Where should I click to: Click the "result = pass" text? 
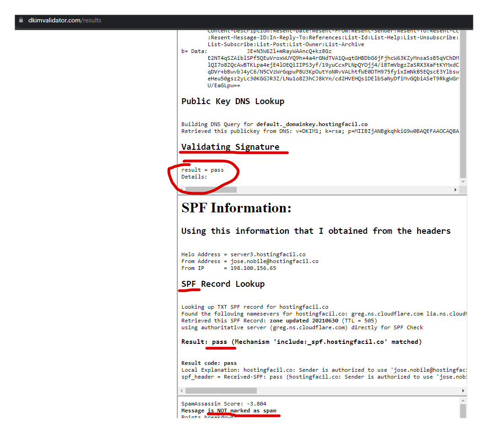pyautogui.click(x=202, y=170)
